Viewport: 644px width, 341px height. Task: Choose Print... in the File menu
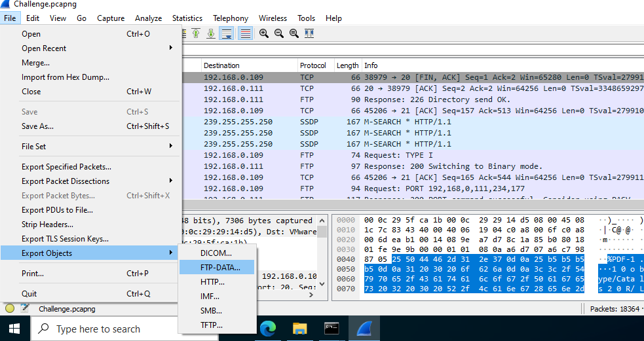point(90,274)
